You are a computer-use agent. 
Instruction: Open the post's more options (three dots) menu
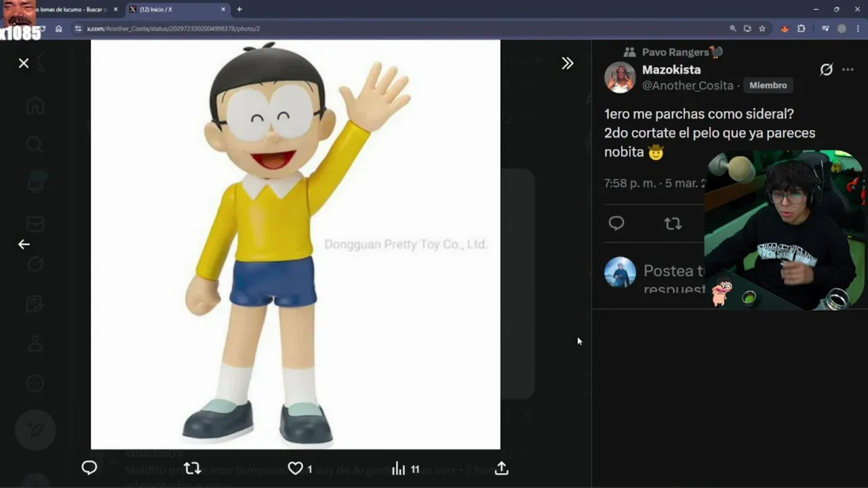click(x=848, y=69)
